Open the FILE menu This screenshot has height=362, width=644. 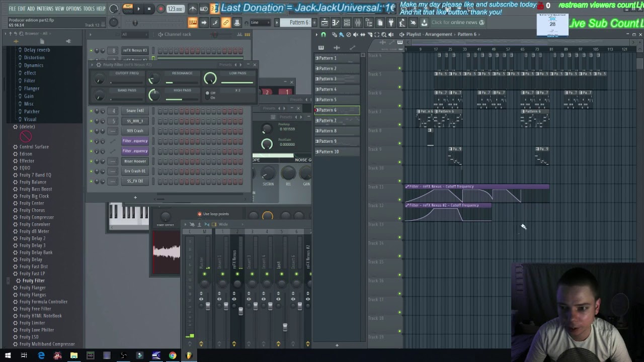click(12, 9)
